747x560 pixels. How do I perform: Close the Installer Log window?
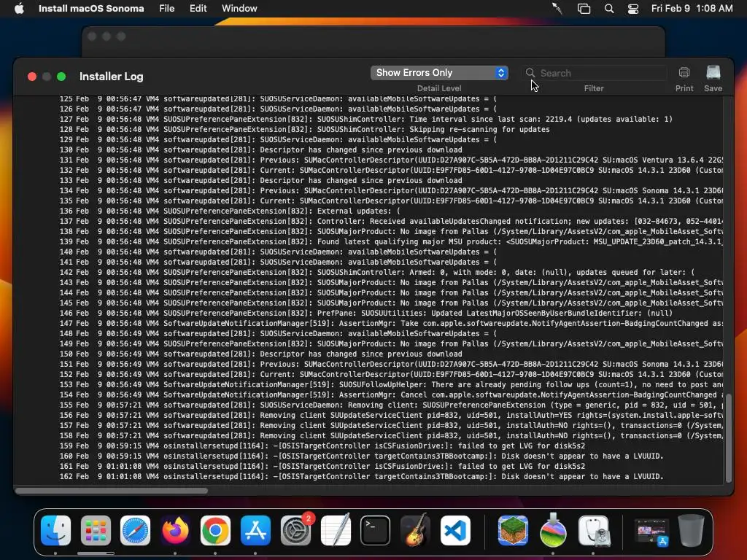click(x=32, y=77)
